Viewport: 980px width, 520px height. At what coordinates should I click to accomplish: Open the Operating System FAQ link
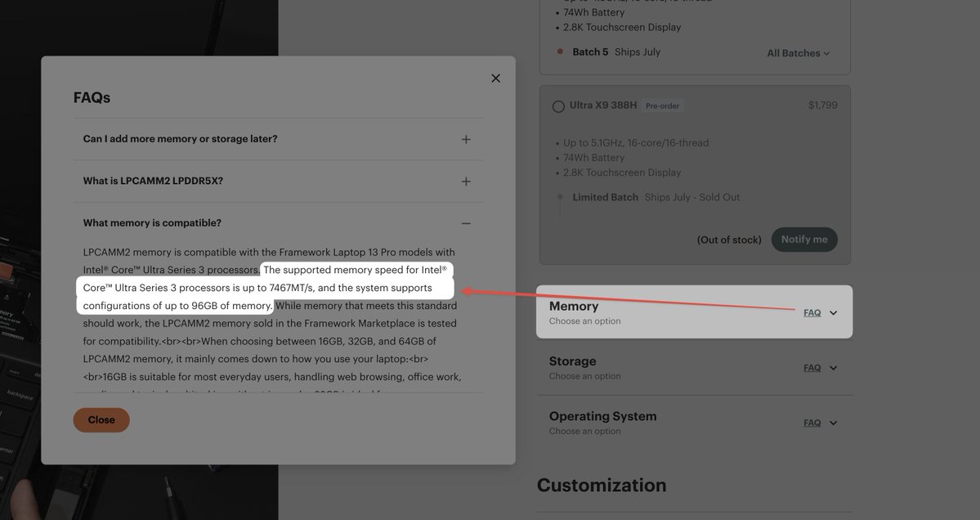click(x=812, y=423)
